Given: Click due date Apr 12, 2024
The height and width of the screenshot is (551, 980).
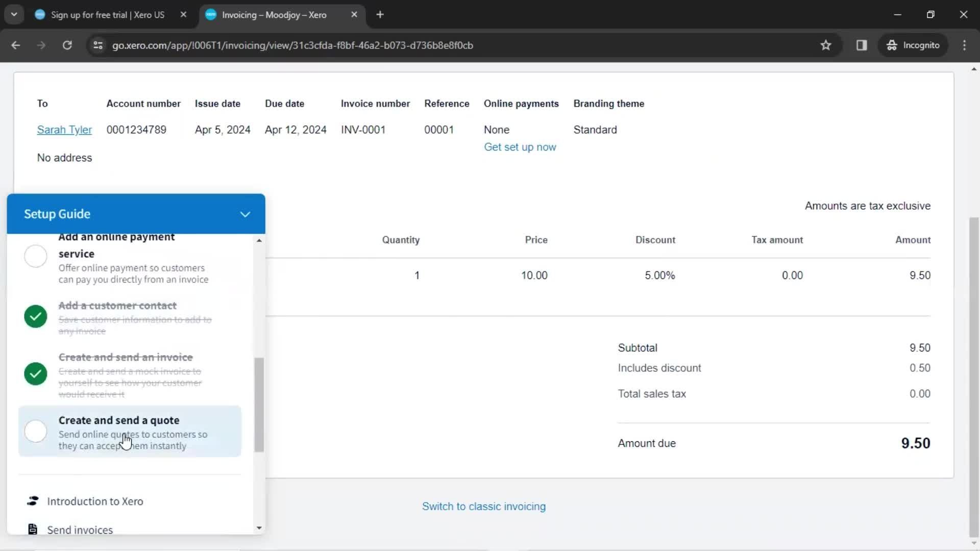Looking at the screenshot, I should point(296,130).
